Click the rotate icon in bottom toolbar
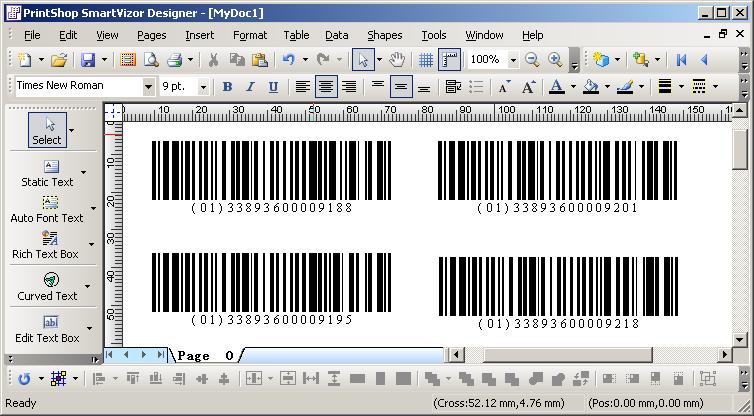 pos(24,379)
